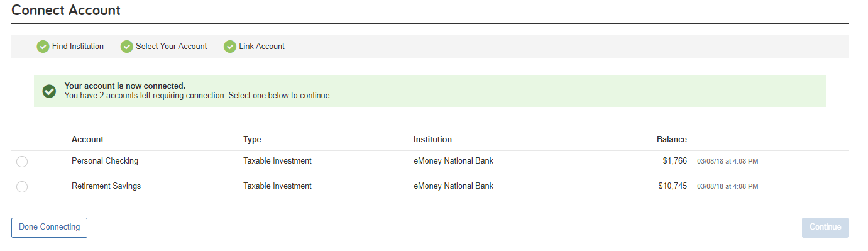The image size is (868, 251).
Task: Click the Type column header
Action: pyautogui.click(x=252, y=140)
